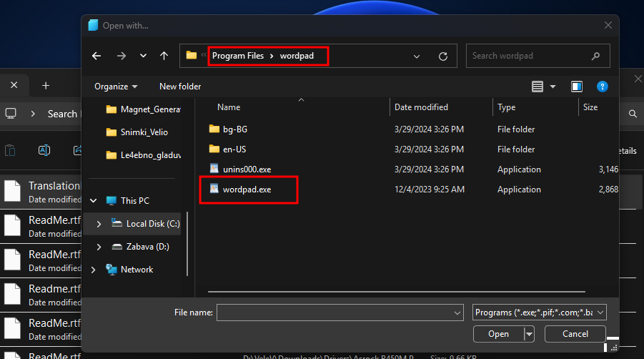Open Help with the question mark icon

point(602,87)
